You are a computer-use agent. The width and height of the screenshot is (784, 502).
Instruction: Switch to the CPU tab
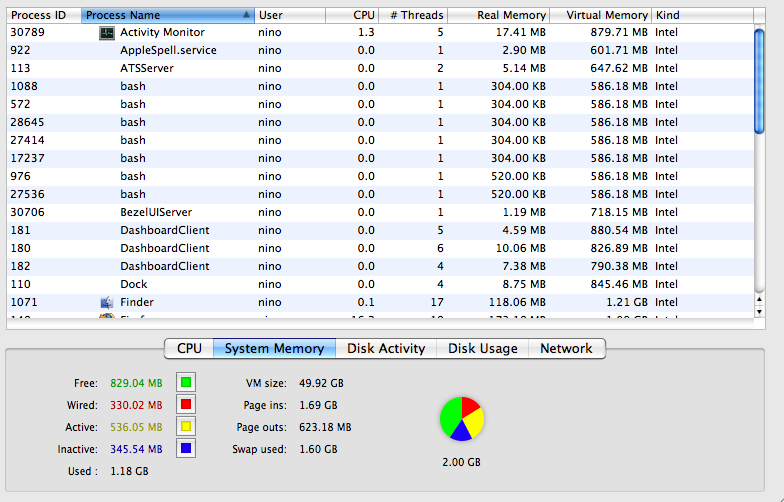pyautogui.click(x=189, y=348)
